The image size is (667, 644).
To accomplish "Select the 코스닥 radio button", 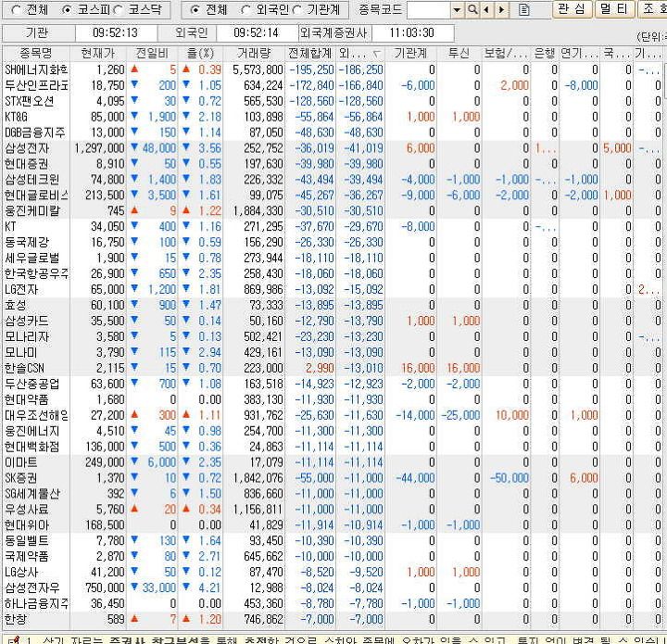I will click(x=119, y=10).
